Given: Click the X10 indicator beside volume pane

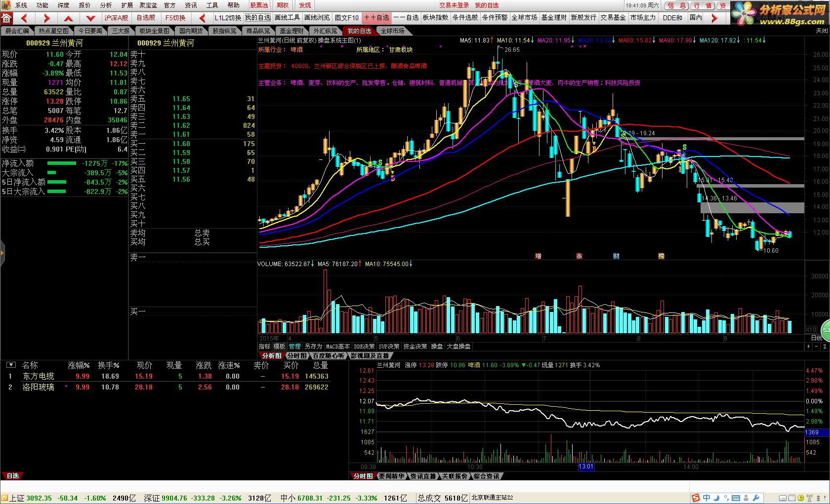Looking at the screenshot, I should 811,329.
